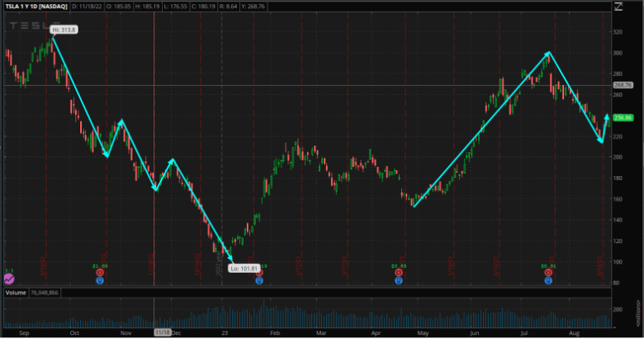Image resolution: width=644 pixels, height=339 pixels.
Task: Click the 80 price axis label
Action: pyautogui.click(x=617, y=283)
